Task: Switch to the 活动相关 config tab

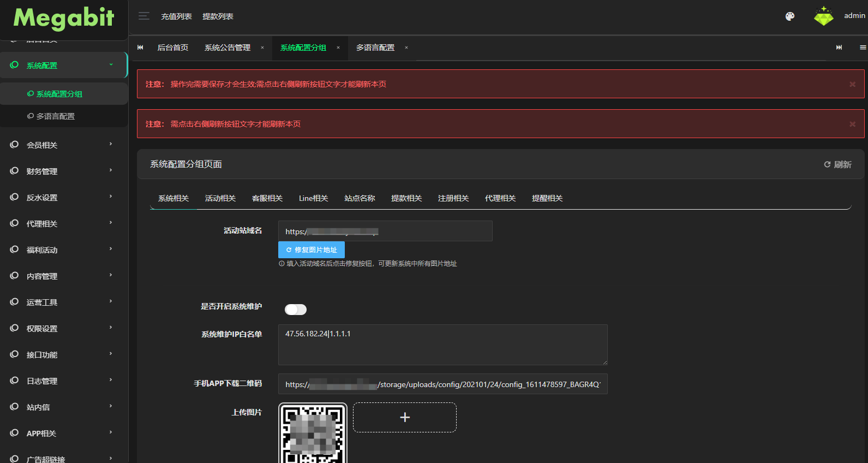Action: coord(220,198)
